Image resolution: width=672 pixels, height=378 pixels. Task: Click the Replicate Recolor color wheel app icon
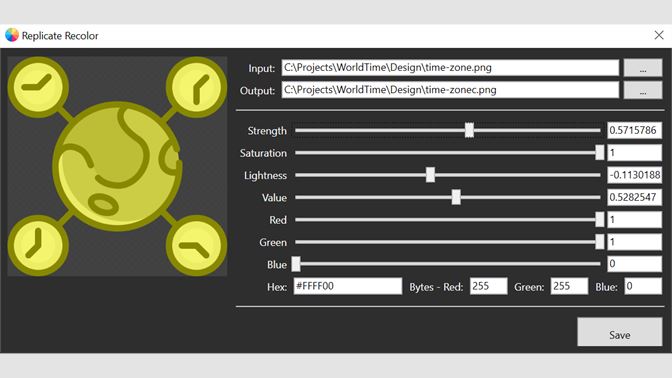(x=12, y=35)
